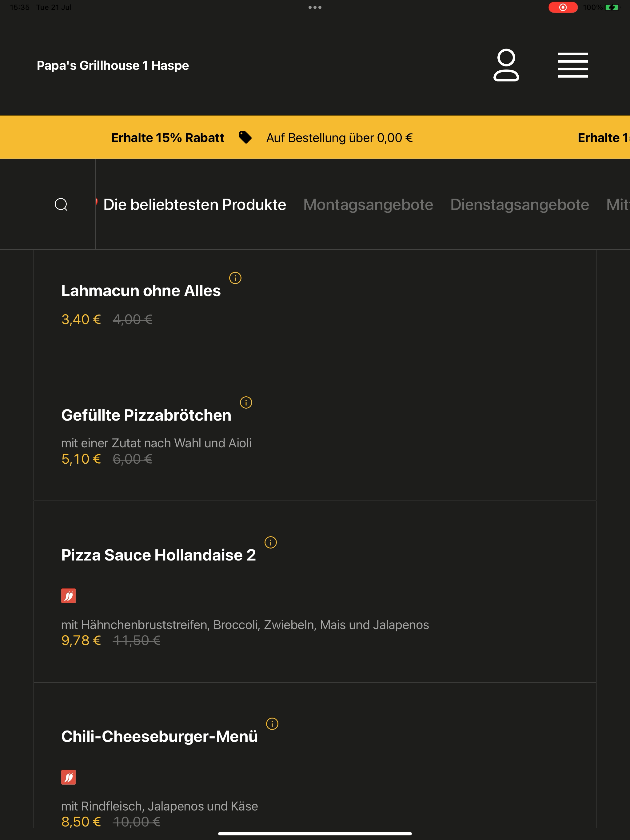Tap the struck-through 6,00 € price
630x840 pixels.
pyautogui.click(x=133, y=459)
